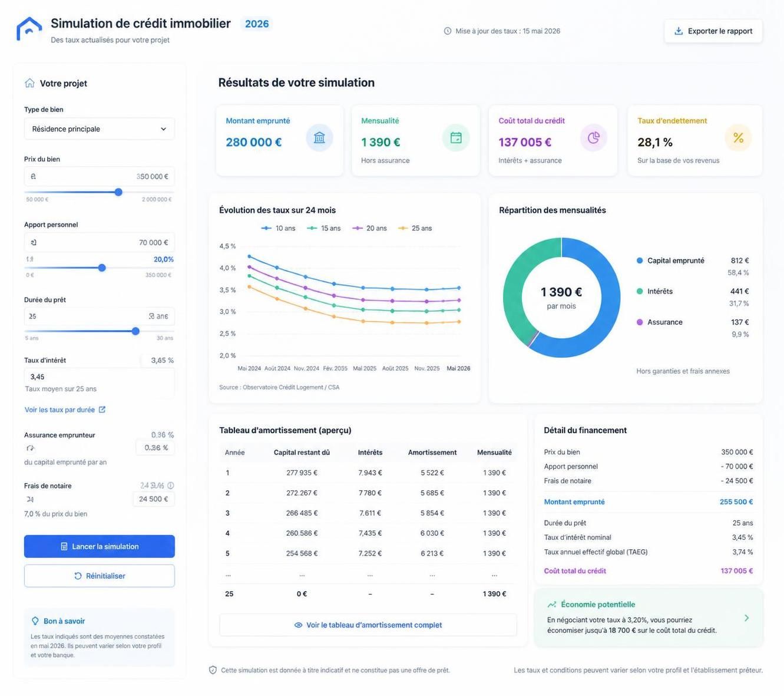The height and width of the screenshot is (696, 784).
Task: Toggle the 25 ans legend series
Action: (x=415, y=228)
